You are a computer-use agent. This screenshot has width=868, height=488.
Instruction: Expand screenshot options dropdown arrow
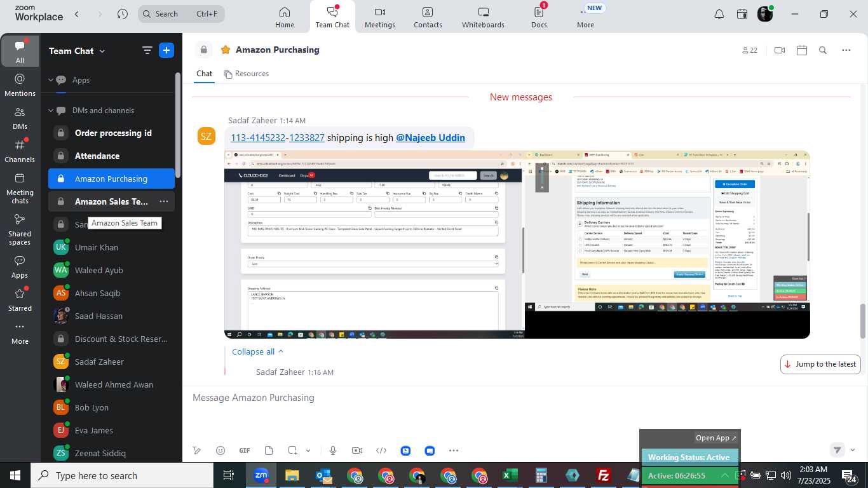(308, 451)
